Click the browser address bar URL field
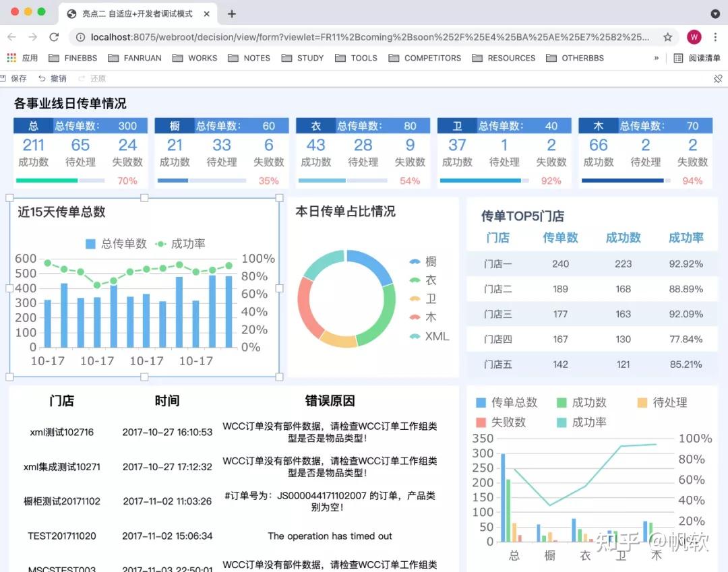Image resolution: width=728 pixels, height=572 pixels. 303,38
